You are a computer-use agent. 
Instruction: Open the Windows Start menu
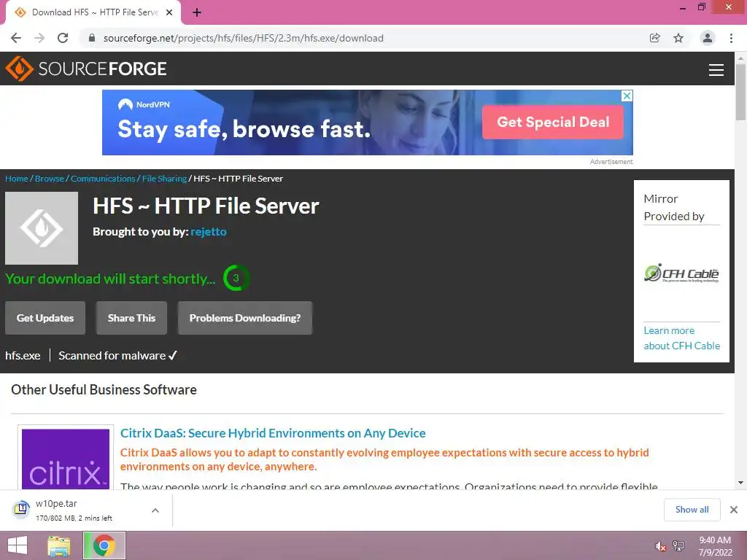(x=18, y=545)
